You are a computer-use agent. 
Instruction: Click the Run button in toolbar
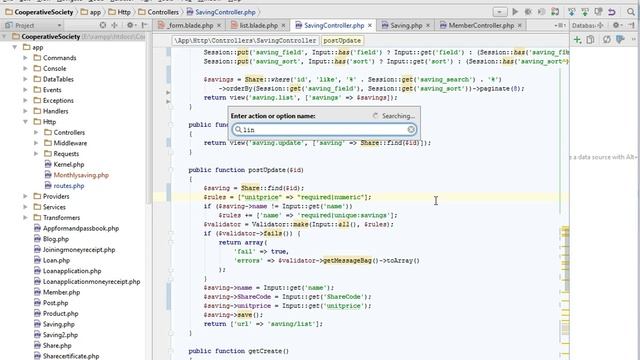[515, 12]
